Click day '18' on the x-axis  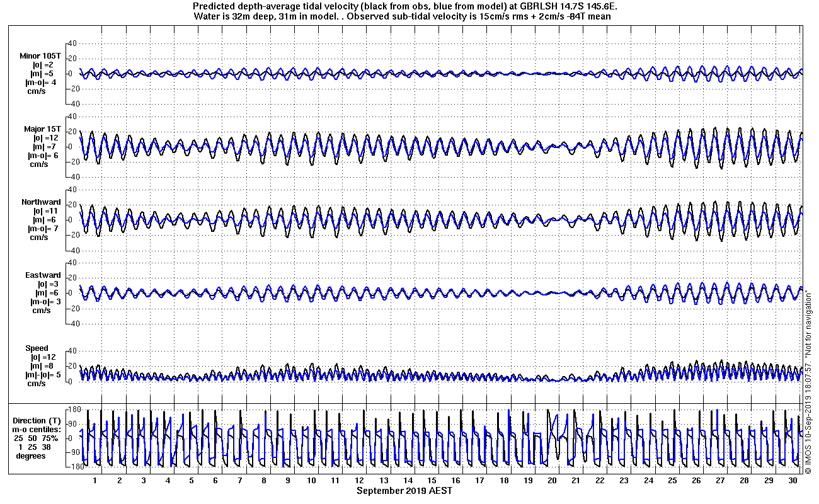[504, 480]
